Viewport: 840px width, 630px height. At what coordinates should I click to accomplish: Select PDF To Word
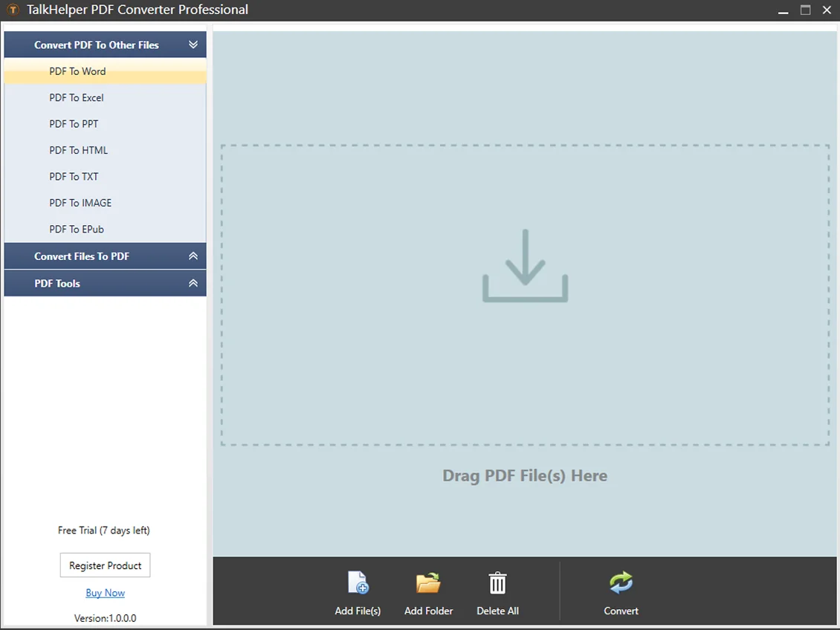click(x=105, y=71)
